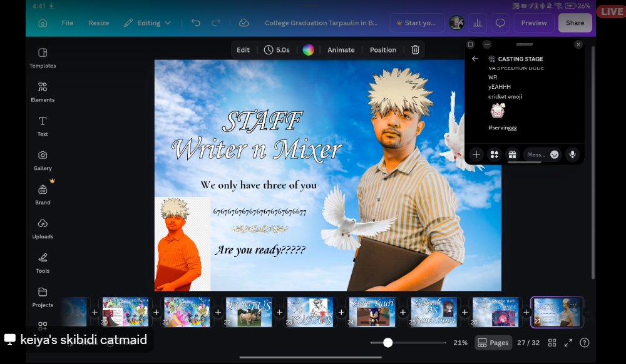626x364 pixels.
Task: Open the emoji picker in message field
Action: point(554,154)
